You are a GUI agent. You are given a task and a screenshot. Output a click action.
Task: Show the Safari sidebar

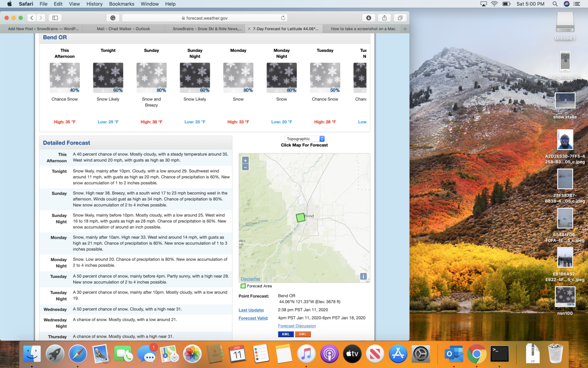click(55, 18)
